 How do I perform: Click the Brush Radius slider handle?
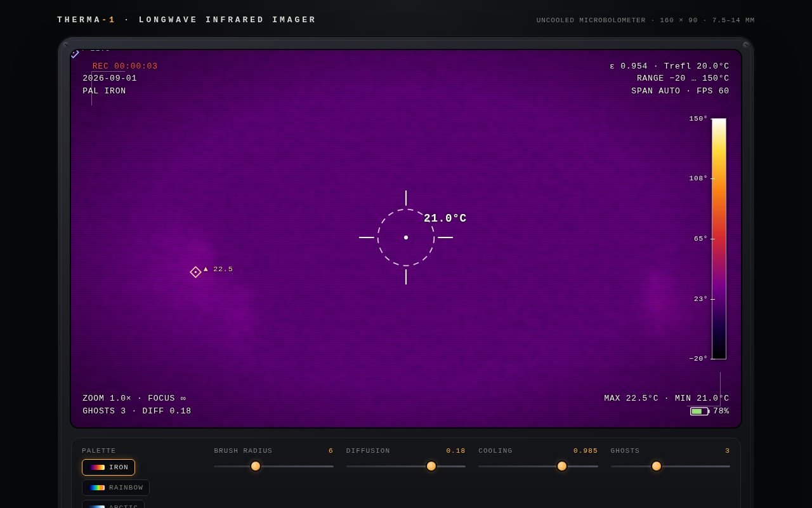point(256,466)
